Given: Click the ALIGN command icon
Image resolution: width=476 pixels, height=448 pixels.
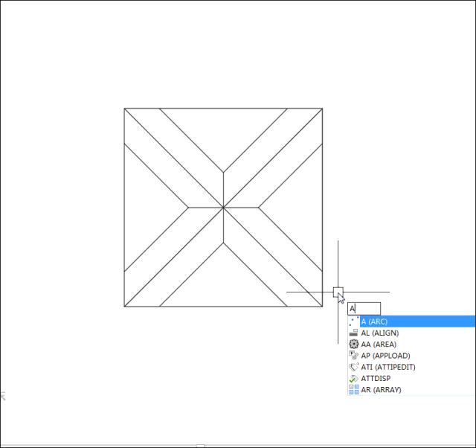Looking at the screenshot, I should click(354, 333).
